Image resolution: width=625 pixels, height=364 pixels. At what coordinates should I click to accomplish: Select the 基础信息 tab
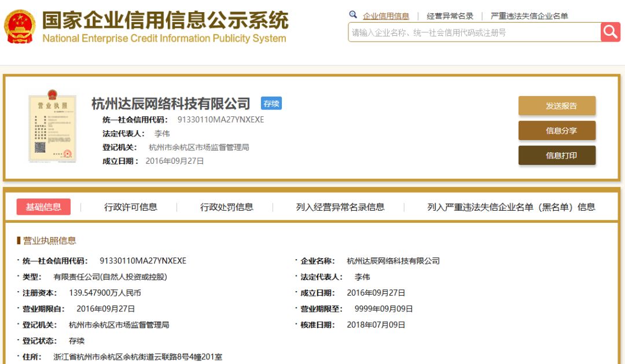coord(43,206)
